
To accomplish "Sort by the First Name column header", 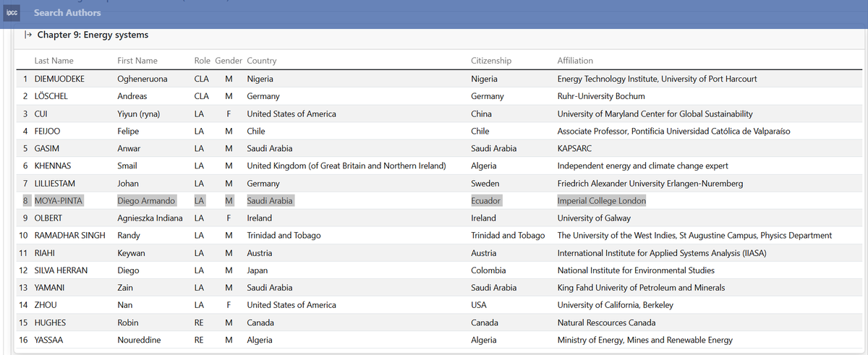I will click(137, 61).
